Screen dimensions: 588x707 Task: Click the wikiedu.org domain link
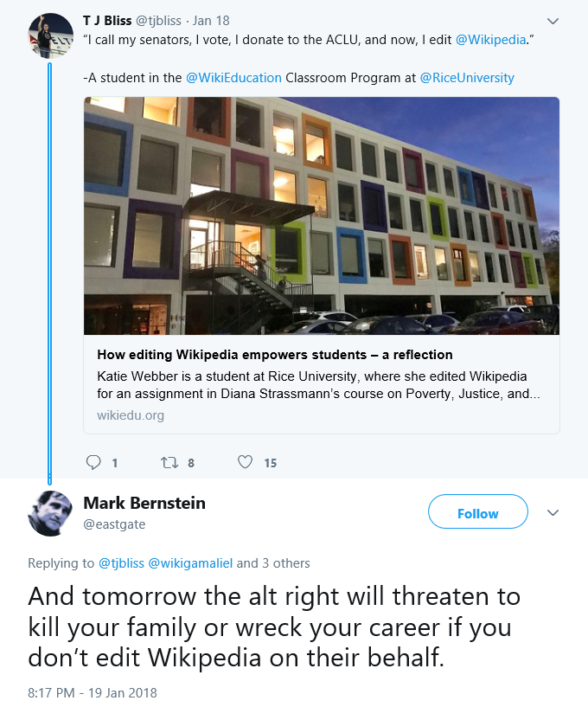click(131, 415)
